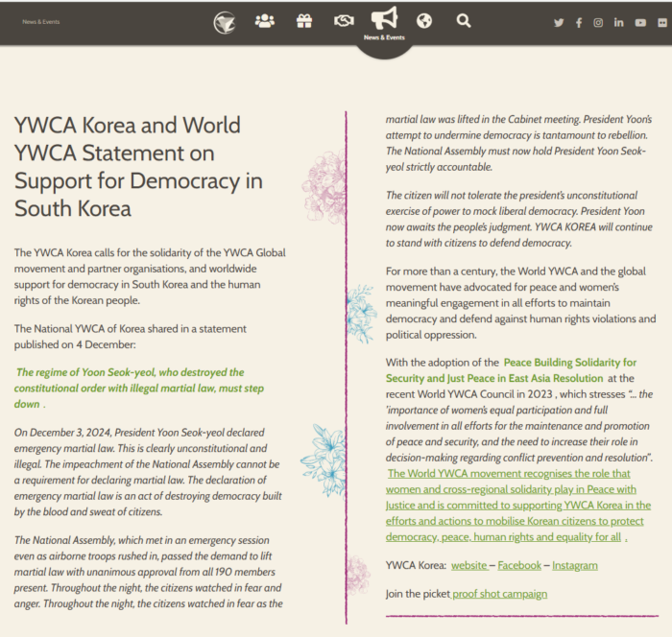Screen dimensions: 672x637
Task: Open the proof shot campaign link
Action: pos(499,594)
